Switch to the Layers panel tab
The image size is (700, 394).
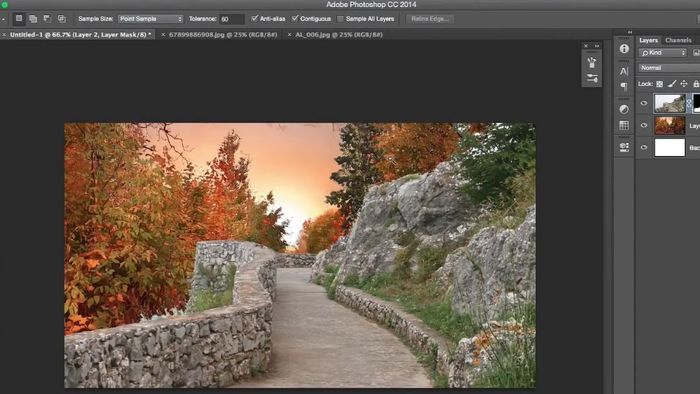pyautogui.click(x=648, y=40)
